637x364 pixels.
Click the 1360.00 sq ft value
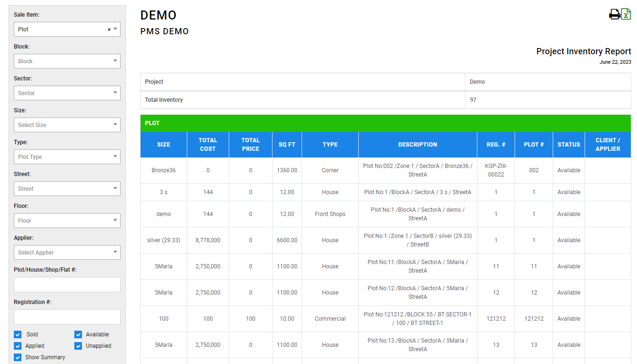pyautogui.click(x=287, y=170)
